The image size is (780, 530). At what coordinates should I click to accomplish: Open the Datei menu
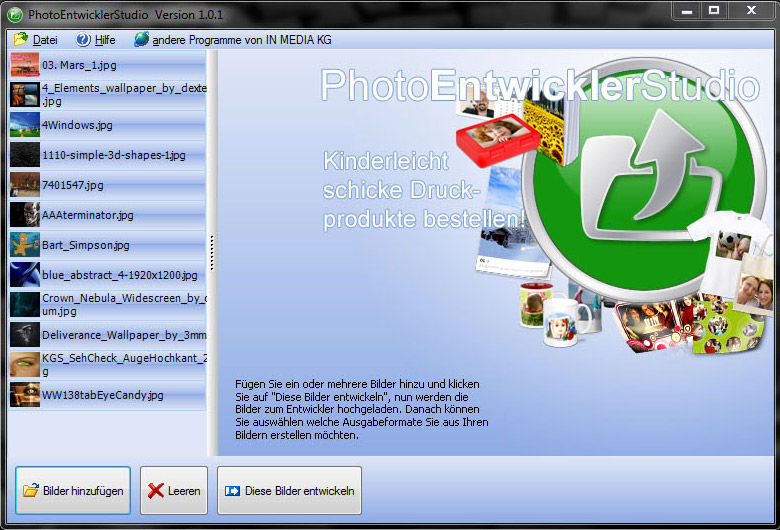(x=36, y=40)
